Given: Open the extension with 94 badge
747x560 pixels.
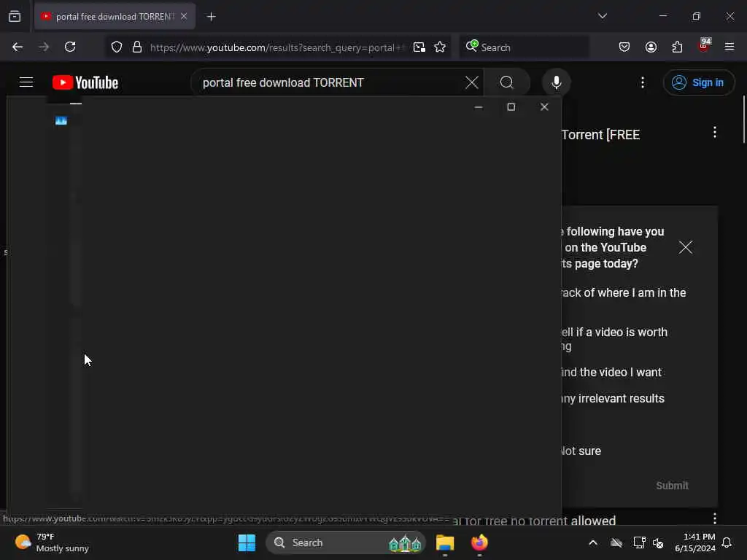Looking at the screenshot, I should (704, 46).
